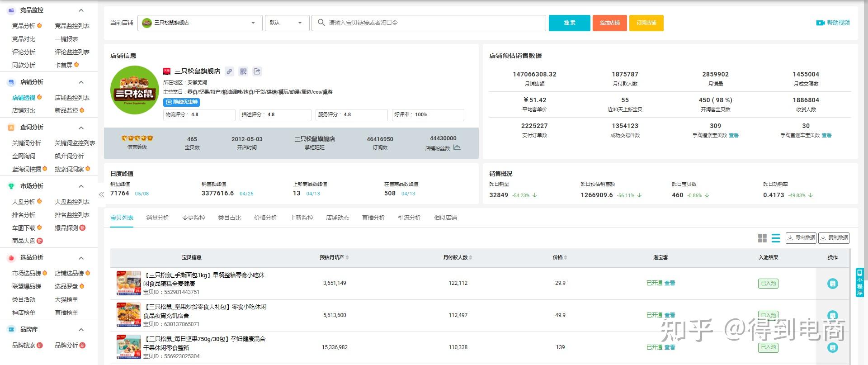Open 关键词分析 in the sidebar
The image size is (868, 365).
pos(27,143)
